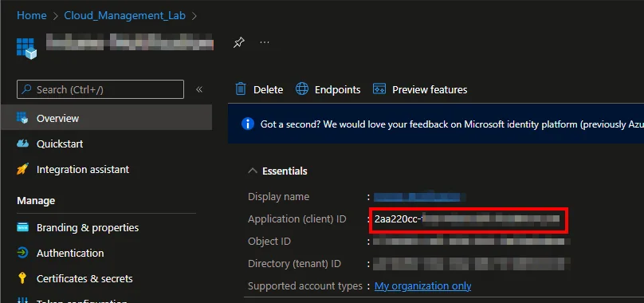
Task: Collapse the sidebar with double chevron
Action: tap(199, 89)
